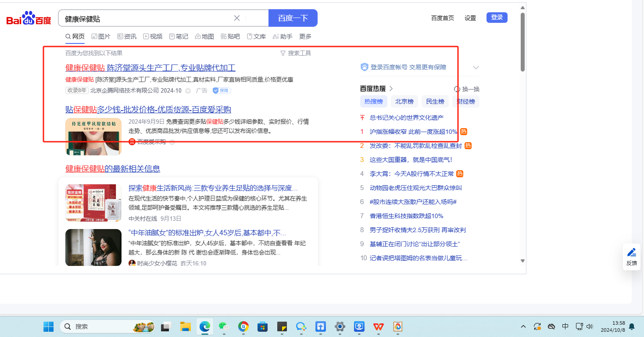This screenshot has width=644, height=337.
Task: Open the 搜索工具 filter options
Action: pyautogui.click(x=296, y=53)
